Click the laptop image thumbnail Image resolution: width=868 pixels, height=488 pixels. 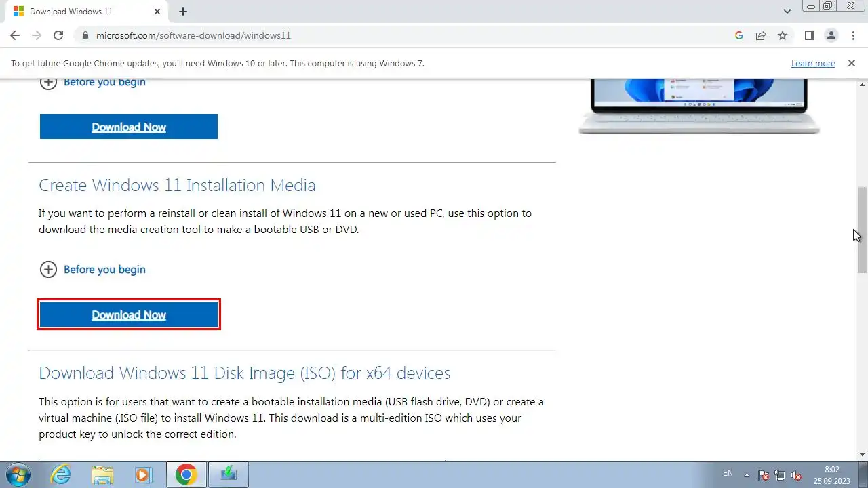point(699,106)
